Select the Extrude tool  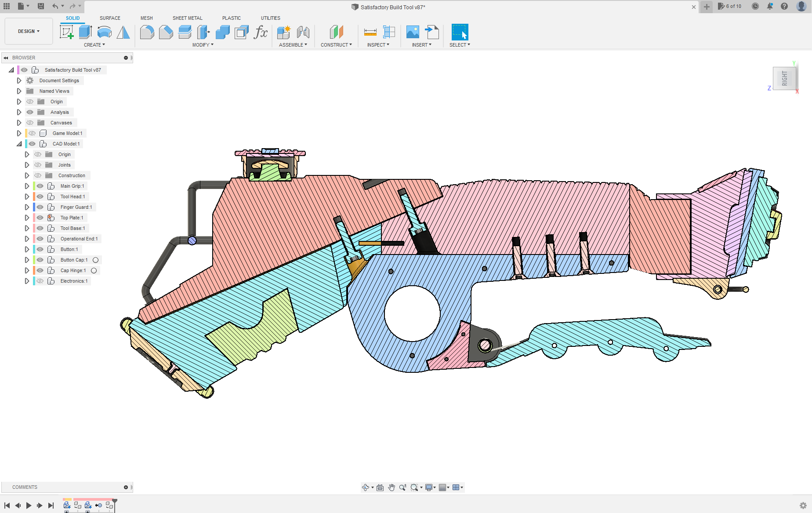[x=85, y=32]
